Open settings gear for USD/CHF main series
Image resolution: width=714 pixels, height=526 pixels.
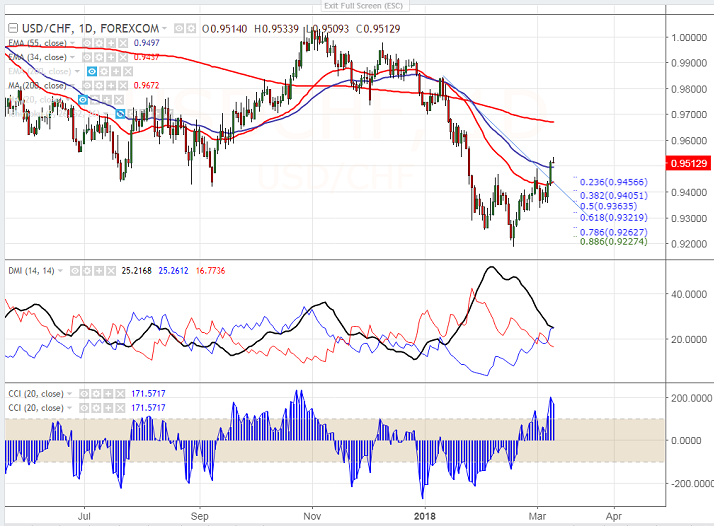pos(191,29)
